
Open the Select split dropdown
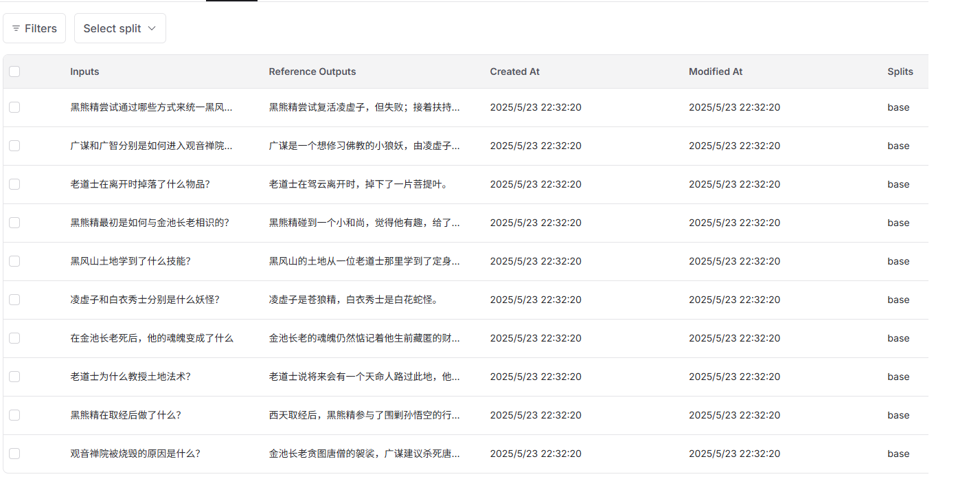pos(119,29)
